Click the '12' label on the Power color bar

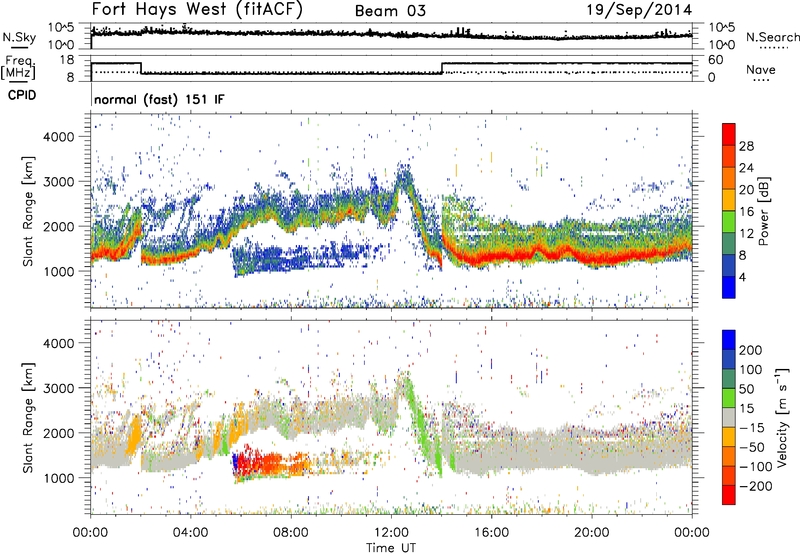point(746,234)
